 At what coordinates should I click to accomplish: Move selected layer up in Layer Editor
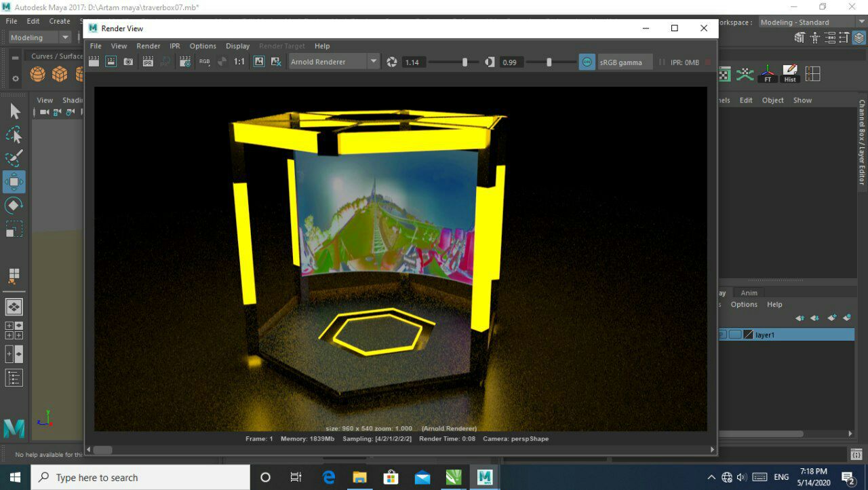800,318
